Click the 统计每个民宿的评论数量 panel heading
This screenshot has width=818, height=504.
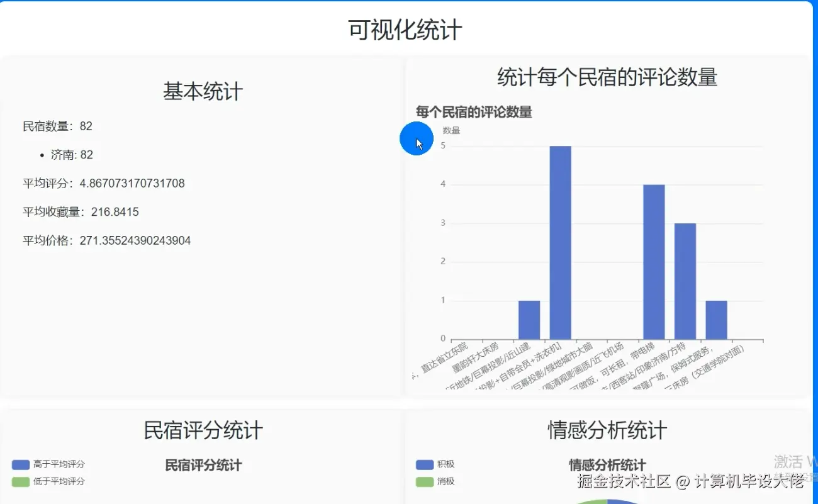point(606,77)
